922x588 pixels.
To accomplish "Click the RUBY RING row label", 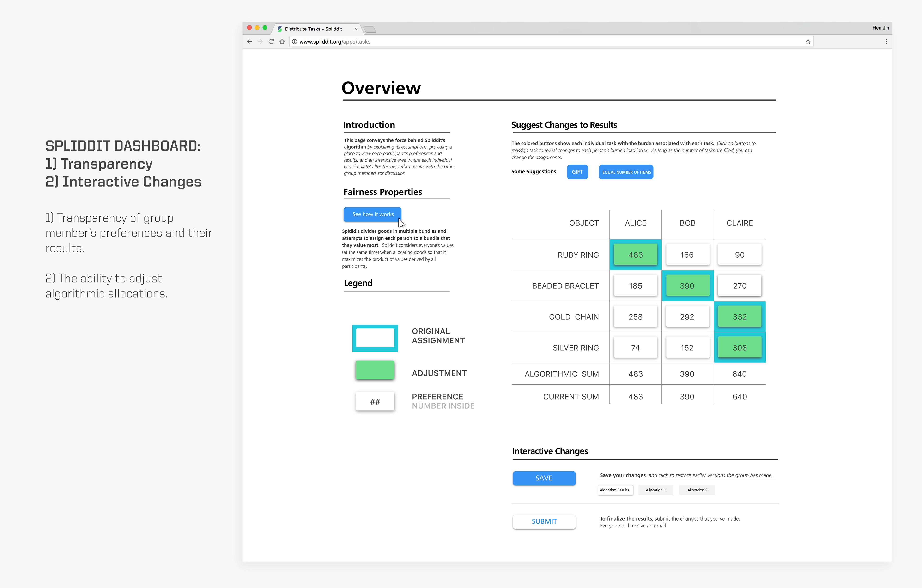I will click(578, 255).
